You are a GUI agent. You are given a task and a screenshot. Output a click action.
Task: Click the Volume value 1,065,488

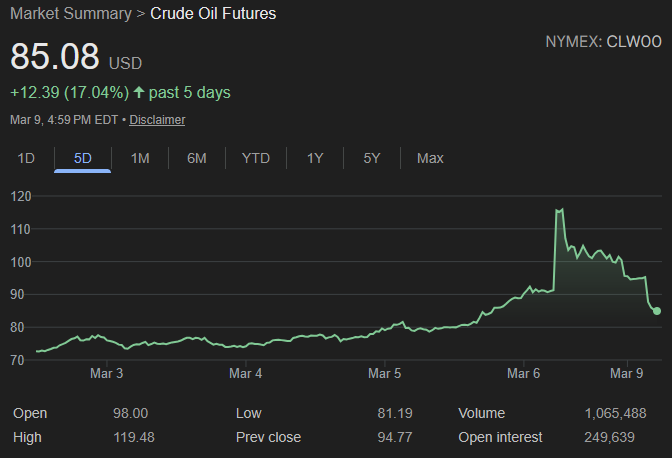tap(615, 413)
